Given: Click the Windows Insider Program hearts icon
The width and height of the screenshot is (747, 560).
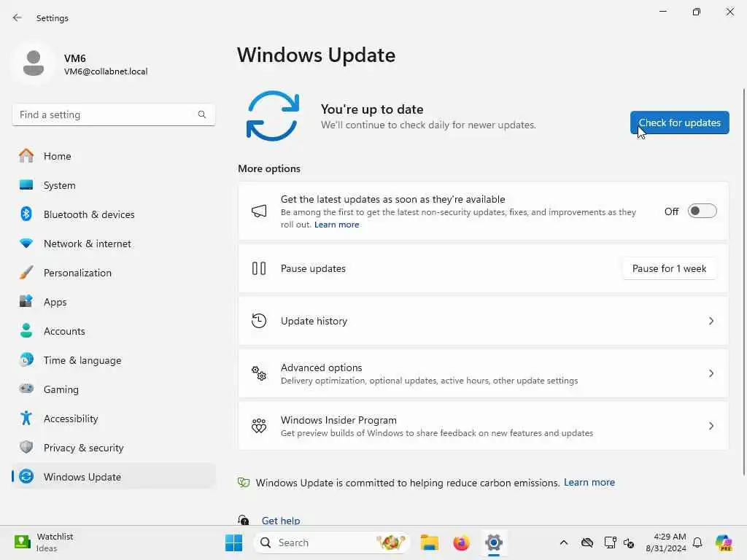Looking at the screenshot, I should tap(259, 426).
